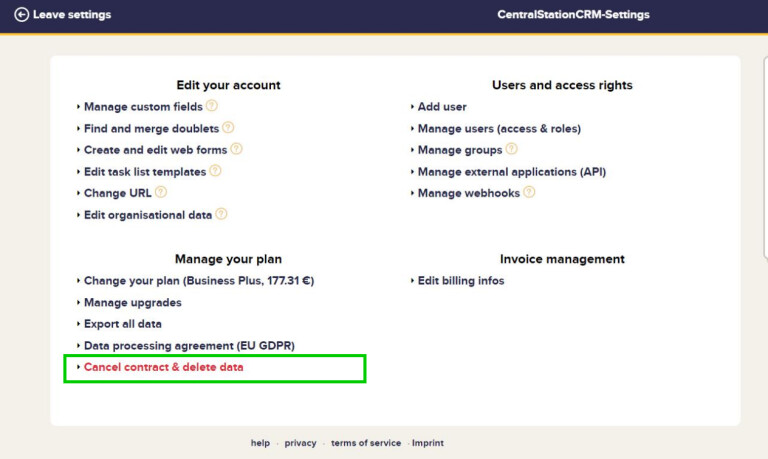
Task: Click the Invoice management heading
Action: click(x=562, y=259)
